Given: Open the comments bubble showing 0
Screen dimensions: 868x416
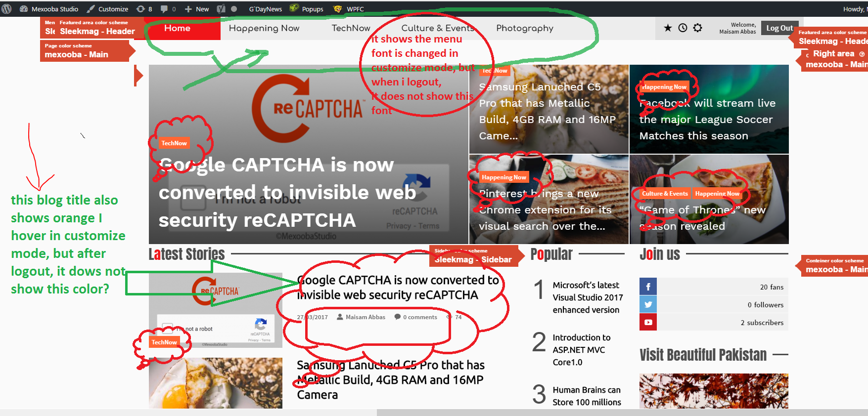Looking at the screenshot, I should pos(168,9).
